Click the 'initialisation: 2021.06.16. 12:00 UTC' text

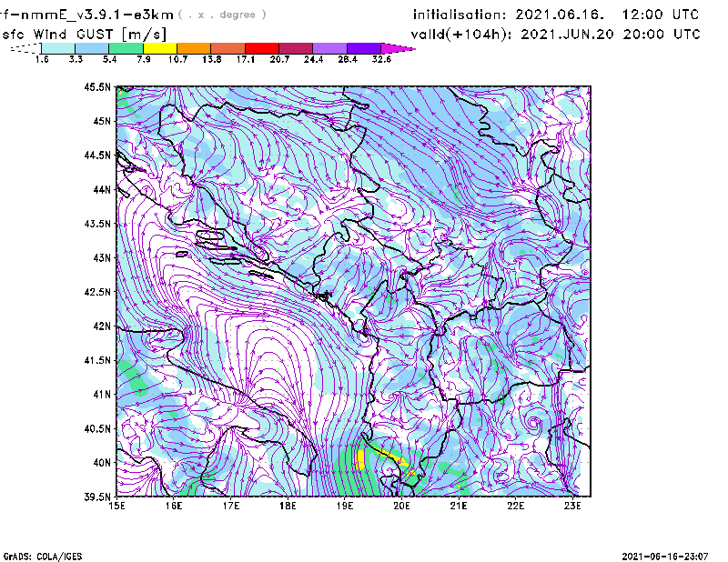pyautogui.click(x=556, y=15)
